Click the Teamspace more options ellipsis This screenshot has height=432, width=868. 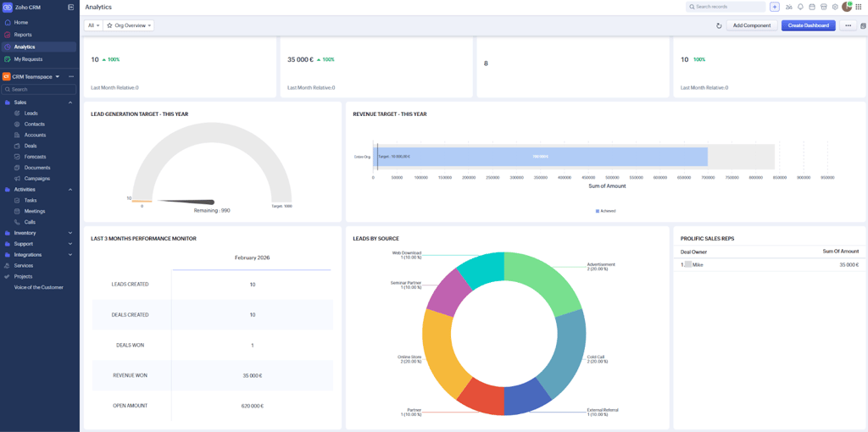(71, 76)
